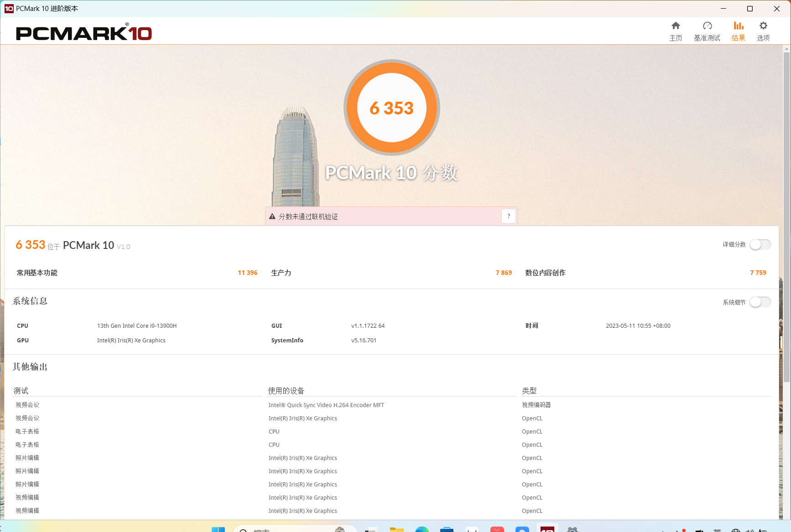Click the 分数未通过联机验证 warning message
791x532 pixels.
[x=308, y=217]
